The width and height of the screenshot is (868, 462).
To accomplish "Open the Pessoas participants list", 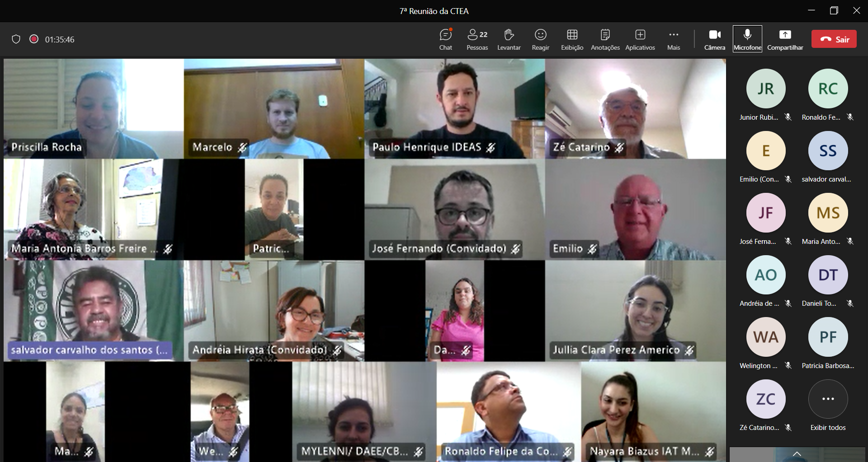I will point(477,39).
